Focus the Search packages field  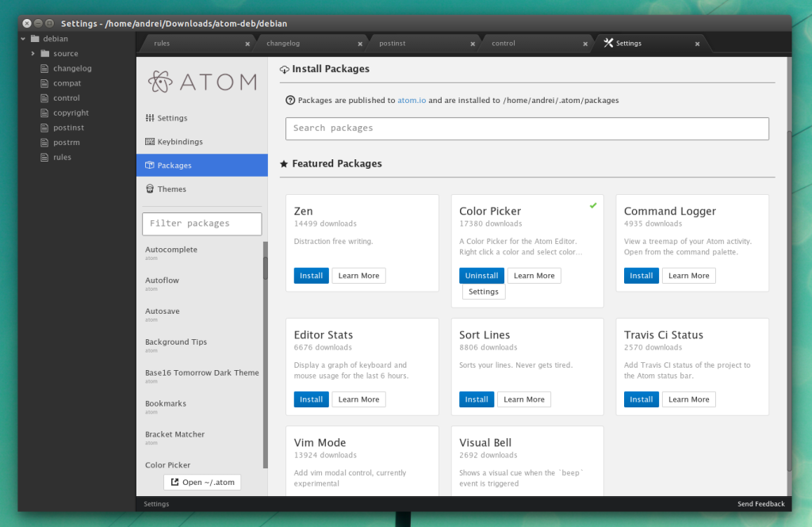point(527,128)
